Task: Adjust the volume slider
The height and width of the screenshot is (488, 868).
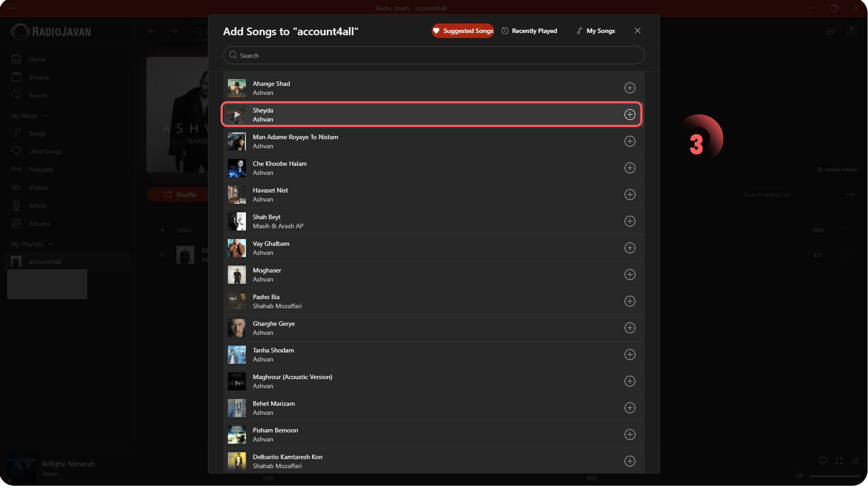Action: pyautogui.click(x=835, y=476)
